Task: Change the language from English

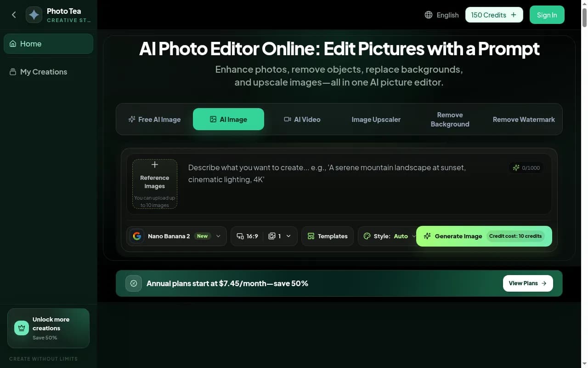Action: [x=441, y=15]
